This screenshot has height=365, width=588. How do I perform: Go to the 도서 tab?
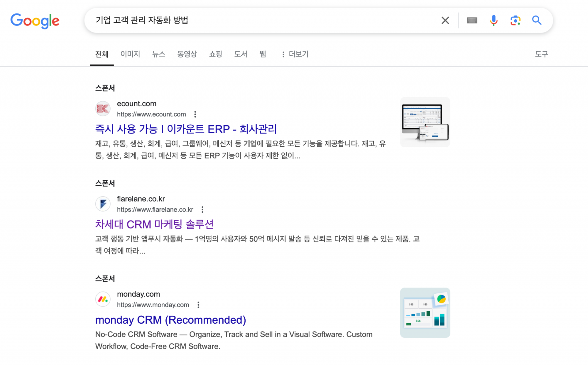point(241,54)
